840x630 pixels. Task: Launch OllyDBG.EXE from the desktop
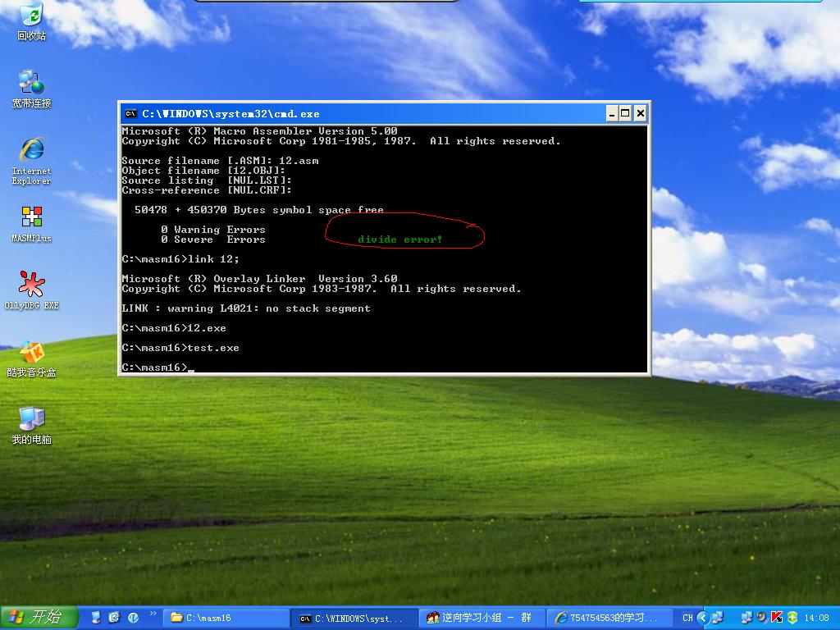click(32, 291)
